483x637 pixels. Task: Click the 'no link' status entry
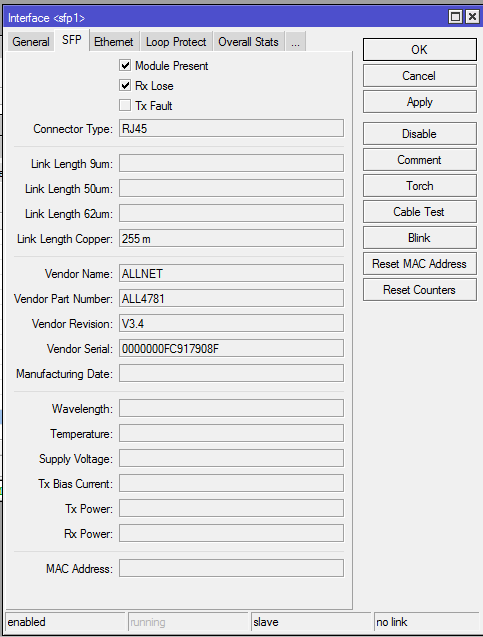click(427, 622)
